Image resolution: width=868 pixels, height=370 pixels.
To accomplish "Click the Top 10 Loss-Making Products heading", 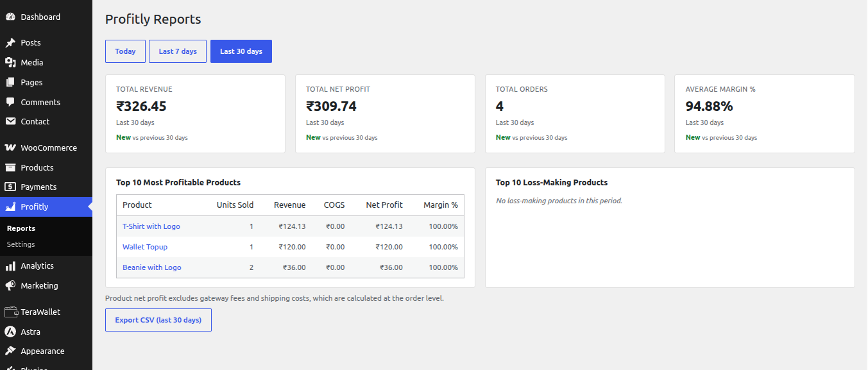I will (552, 183).
